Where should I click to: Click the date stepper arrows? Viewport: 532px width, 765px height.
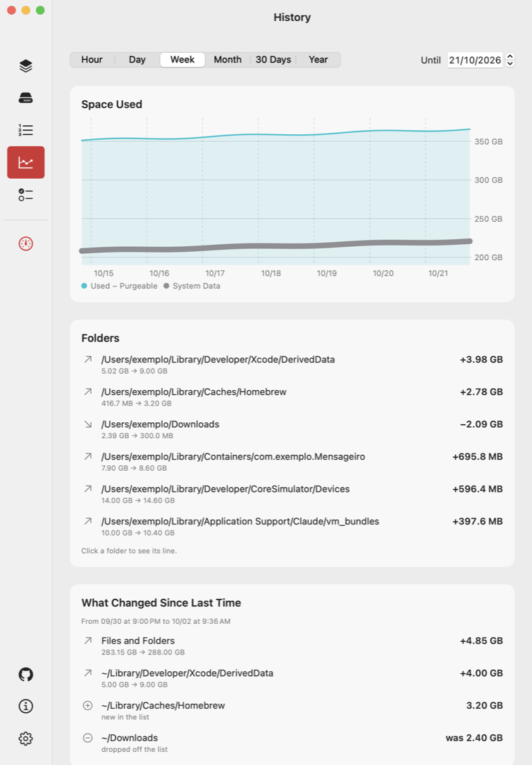coord(510,60)
